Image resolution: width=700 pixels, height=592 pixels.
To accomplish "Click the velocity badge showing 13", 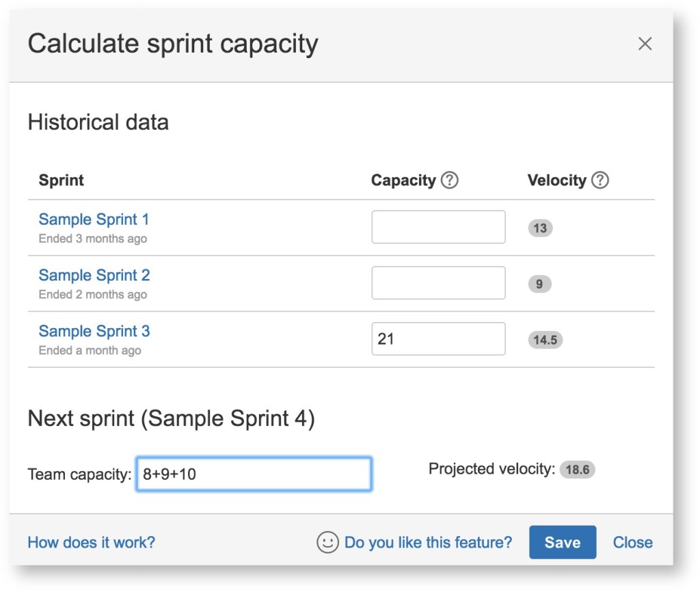I will 540,228.
